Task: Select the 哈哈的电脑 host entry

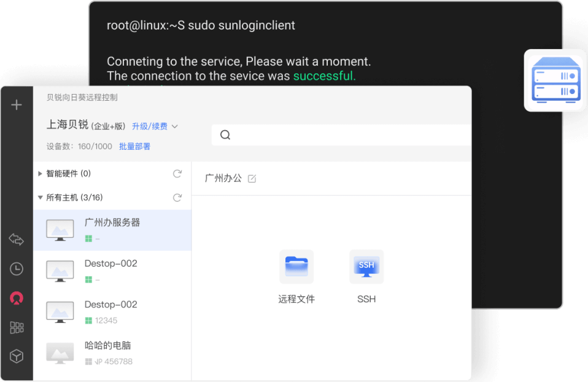Action: tap(112, 353)
